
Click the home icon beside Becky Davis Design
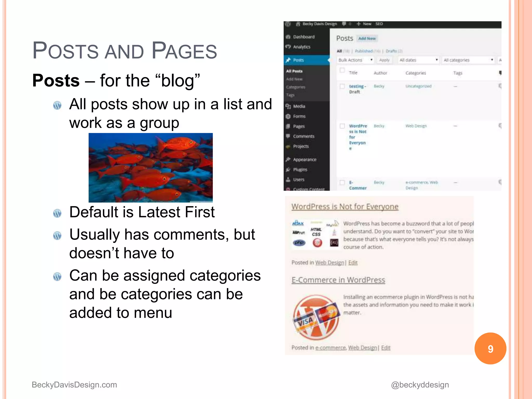click(298, 24)
